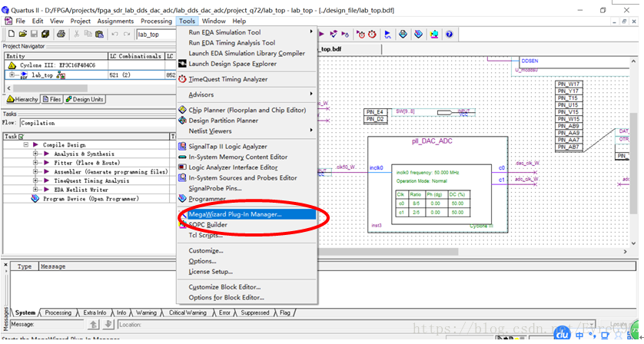Close the Messages panel with x
This screenshot has height=344, width=644.
5,265
